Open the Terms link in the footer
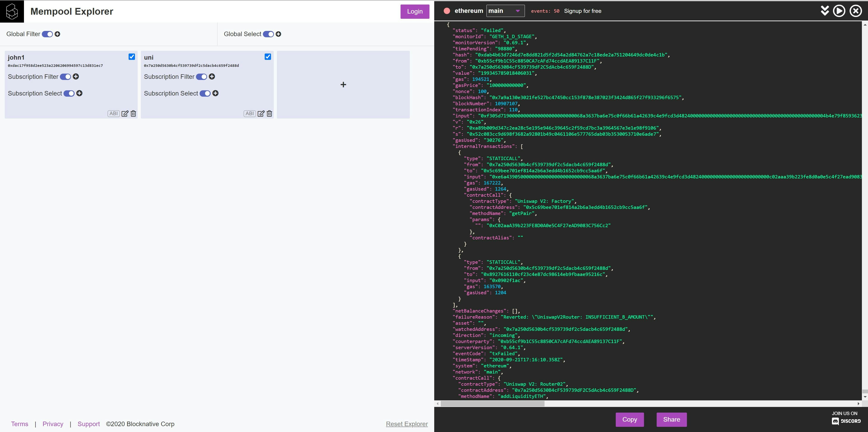 coord(19,424)
